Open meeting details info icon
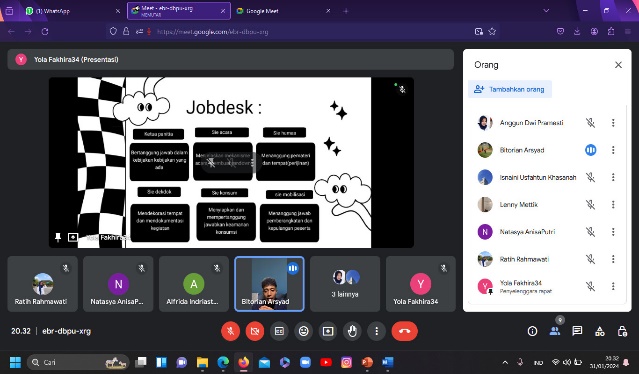The height and width of the screenshot is (374, 639). pyautogui.click(x=532, y=331)
